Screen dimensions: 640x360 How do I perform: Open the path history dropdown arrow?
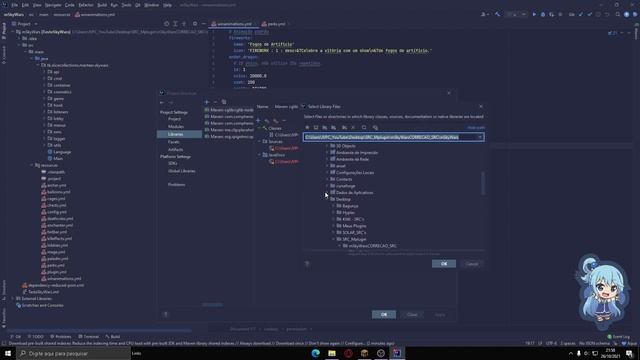[480, 137]
